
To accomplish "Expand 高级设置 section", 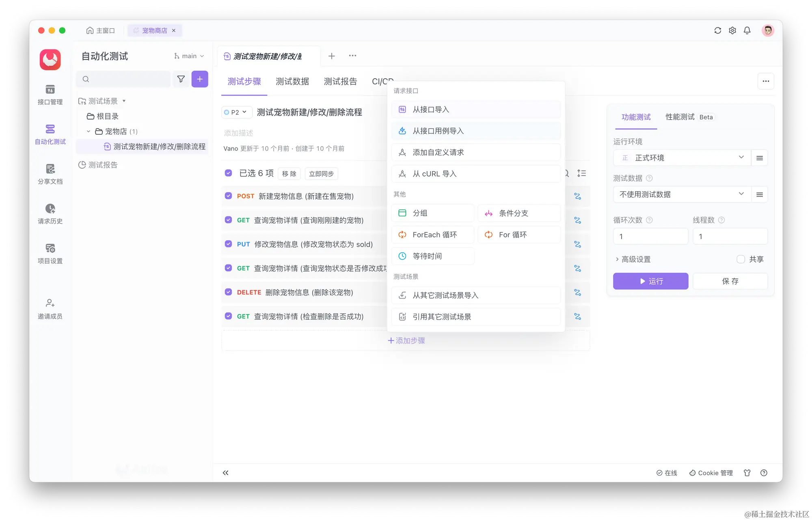I will pos(635,259).
